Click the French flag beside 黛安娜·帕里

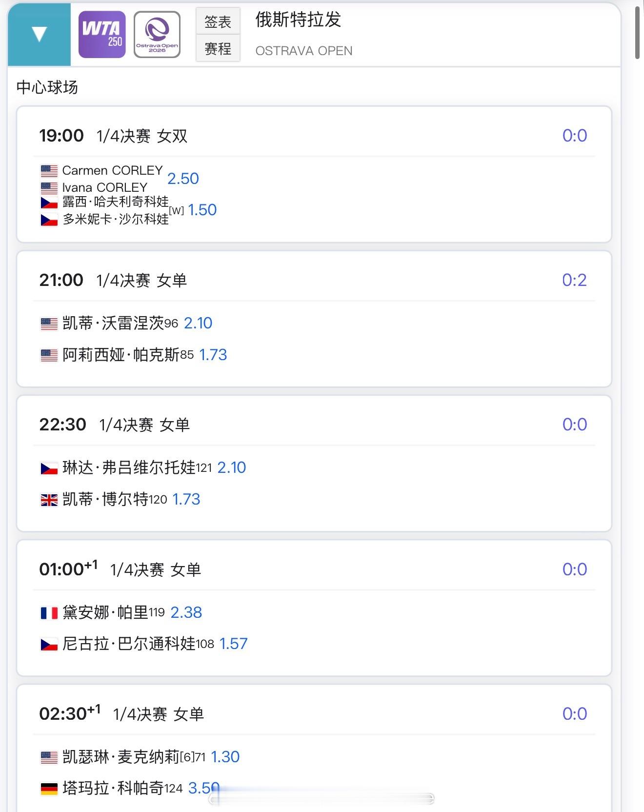point(49,612)
